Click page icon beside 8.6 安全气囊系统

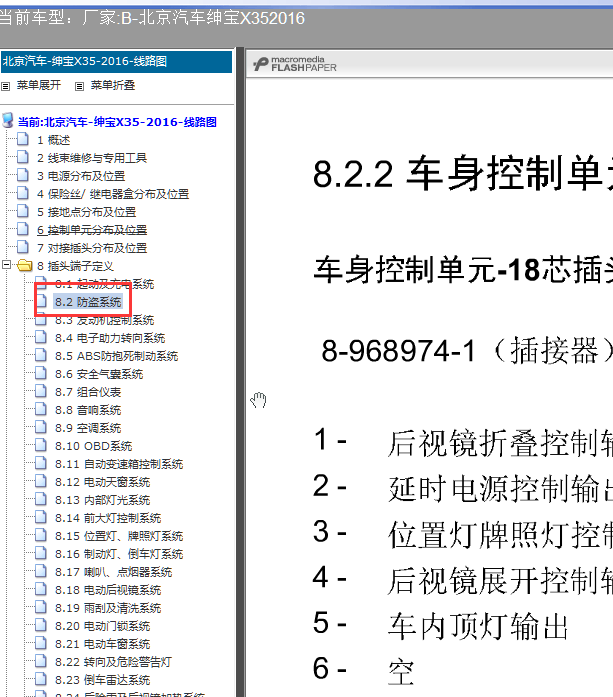[41, 373]
